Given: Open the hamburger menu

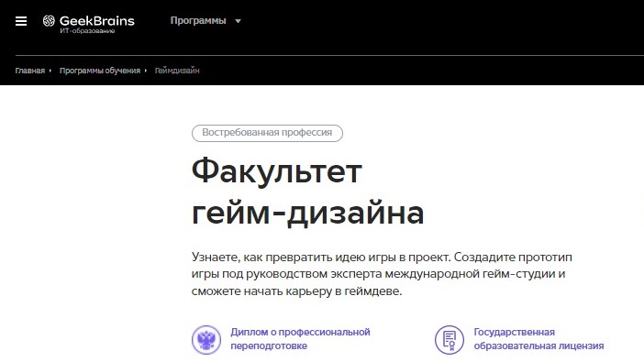Looking at the screenshot, I should 21,21.
